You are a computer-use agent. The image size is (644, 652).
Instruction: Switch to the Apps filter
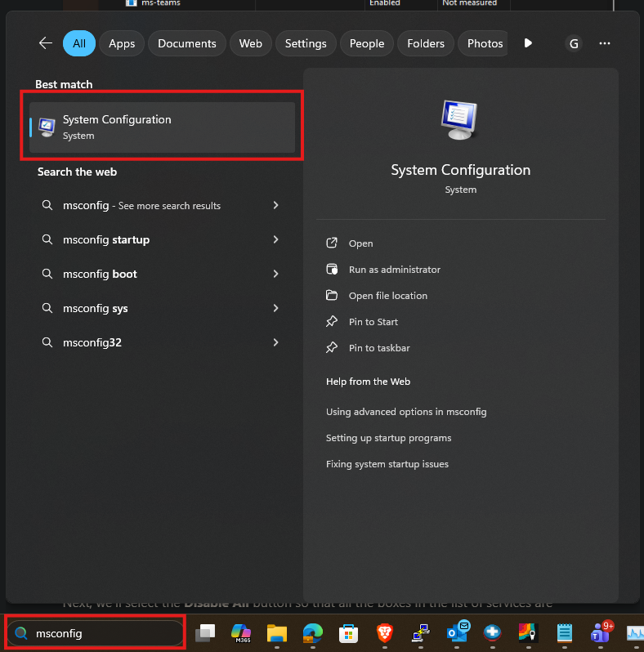122,43
